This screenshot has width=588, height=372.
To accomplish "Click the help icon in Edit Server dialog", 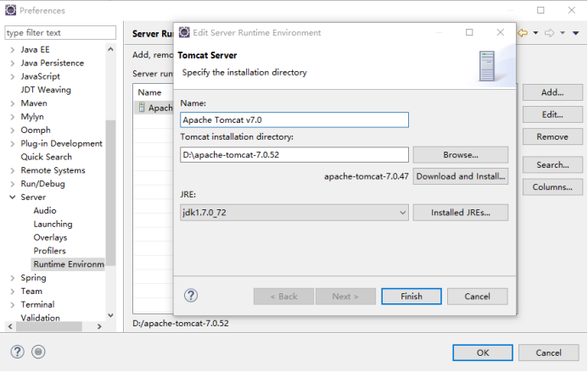I will pyautogui.click(x=191, y=296).
